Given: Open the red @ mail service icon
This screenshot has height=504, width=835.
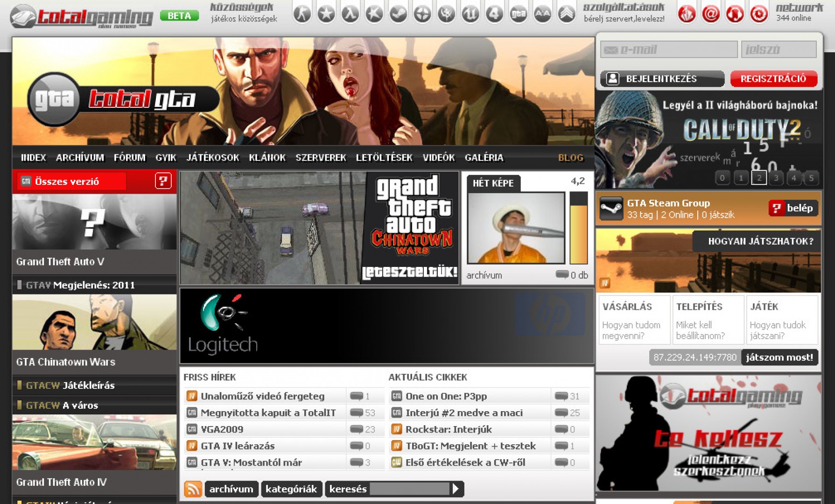Looking at the screenshot, I should click(x=711, y=14).
